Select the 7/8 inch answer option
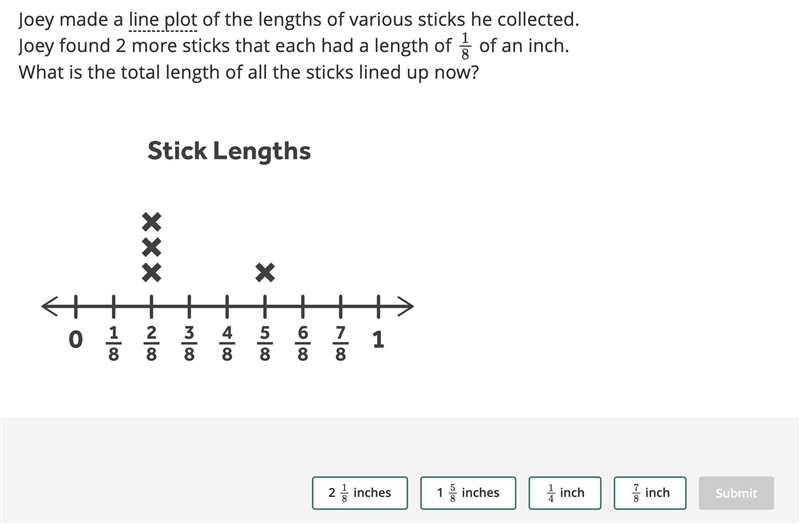 [x=650, y=493]
